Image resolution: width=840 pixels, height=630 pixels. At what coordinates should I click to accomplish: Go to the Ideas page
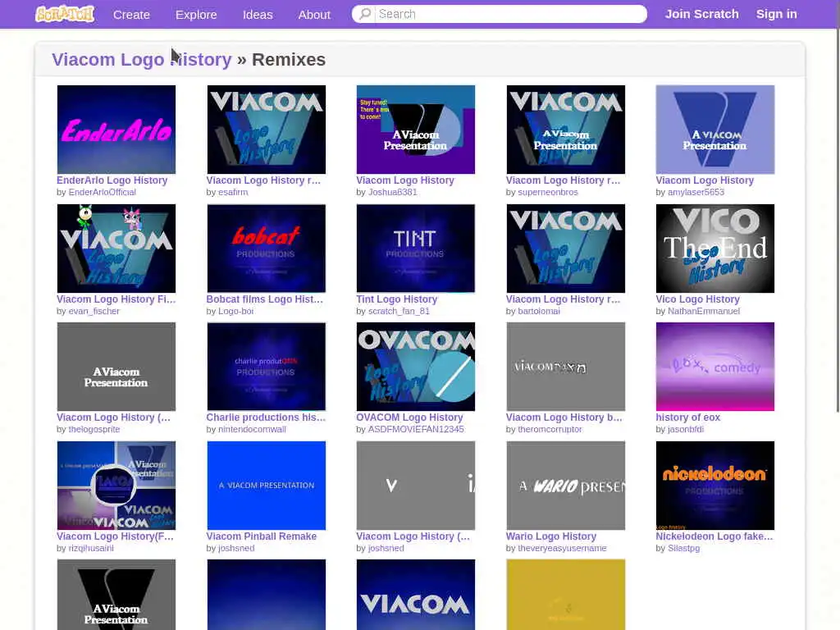(258, 15)
